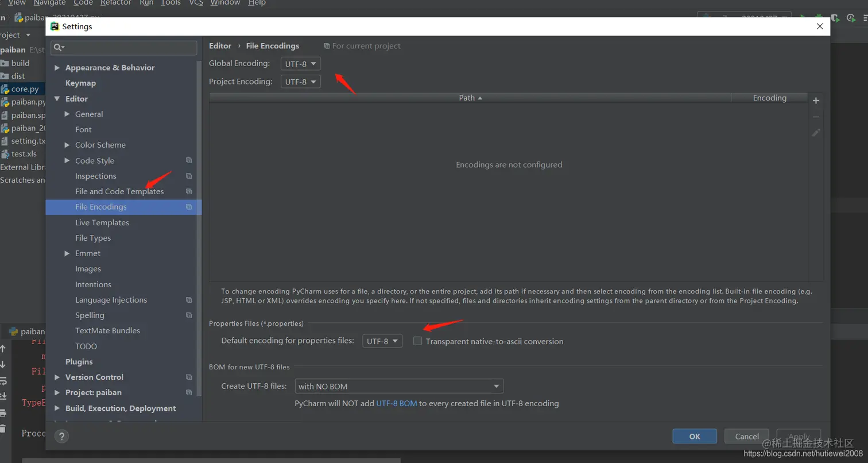Screen dimensions: 868x463
Task: Select Font under Editor
Action: [x=83, y=130]
